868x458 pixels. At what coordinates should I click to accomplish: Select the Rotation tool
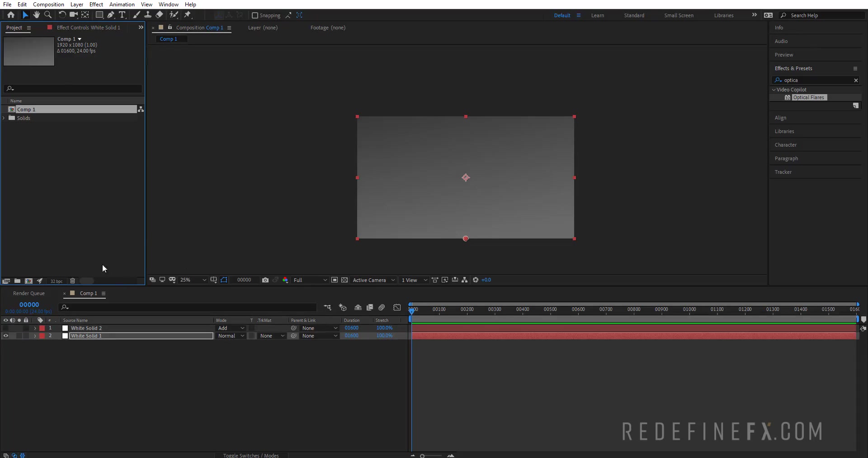click(x=62, y=15)
